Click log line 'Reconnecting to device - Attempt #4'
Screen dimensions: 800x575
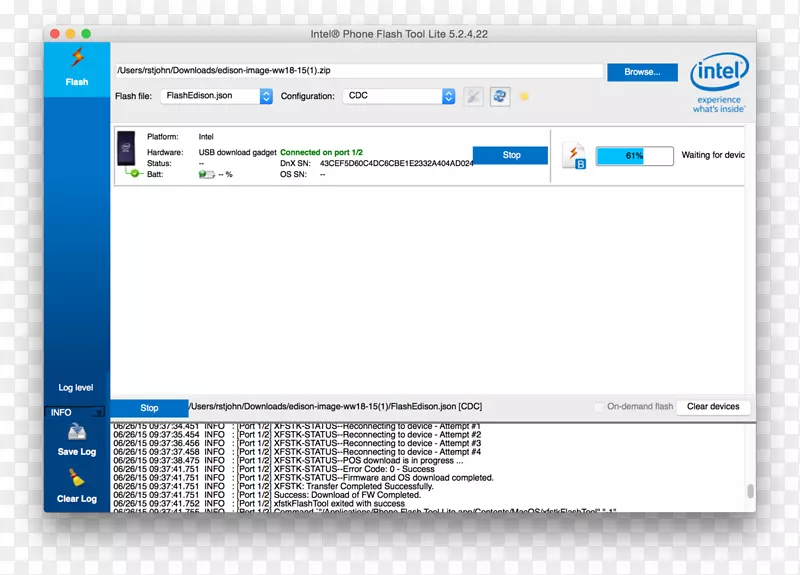pos(297,452)
